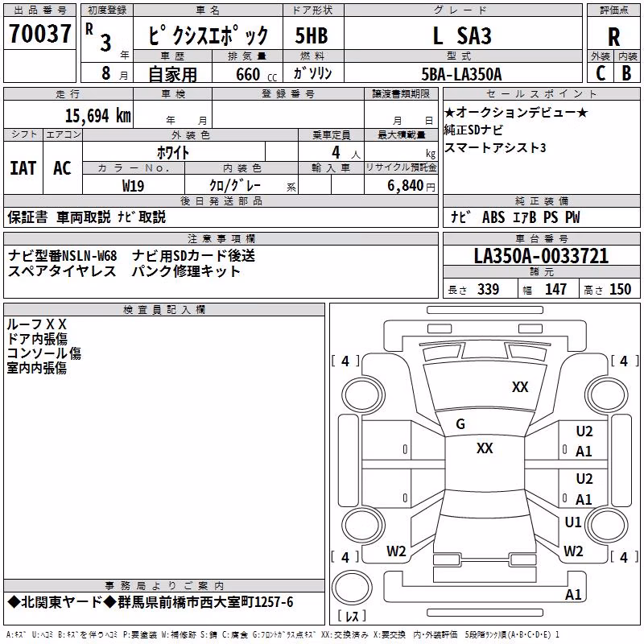
Task: Click the interior grade B
Action: 626,73
